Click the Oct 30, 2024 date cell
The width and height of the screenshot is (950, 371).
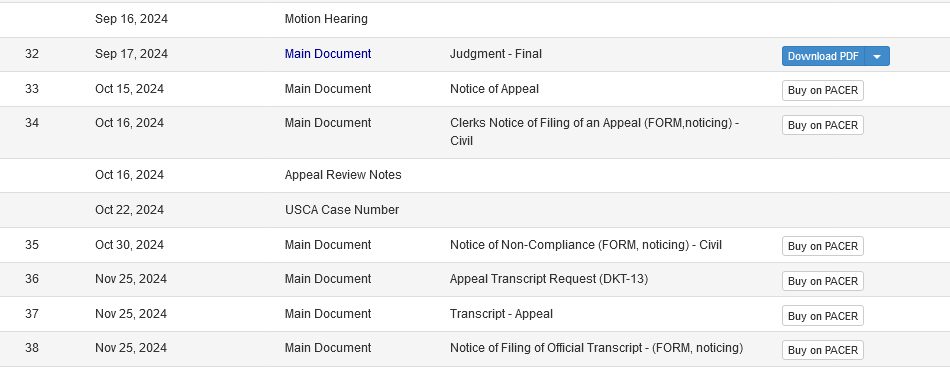(x=129, y=245)
